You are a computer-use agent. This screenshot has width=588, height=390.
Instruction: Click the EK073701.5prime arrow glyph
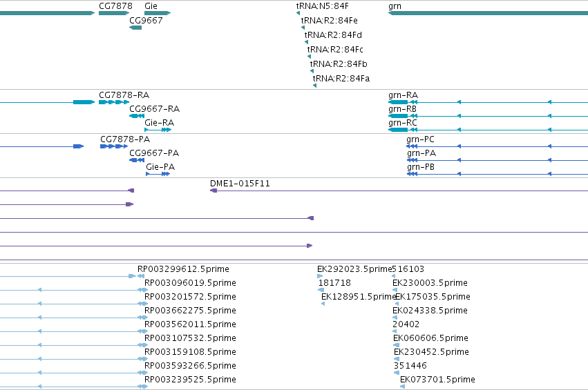402,387
